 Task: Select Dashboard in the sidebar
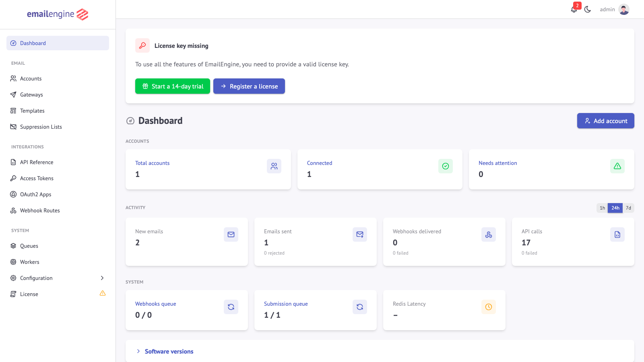click(x=58, y=43)
